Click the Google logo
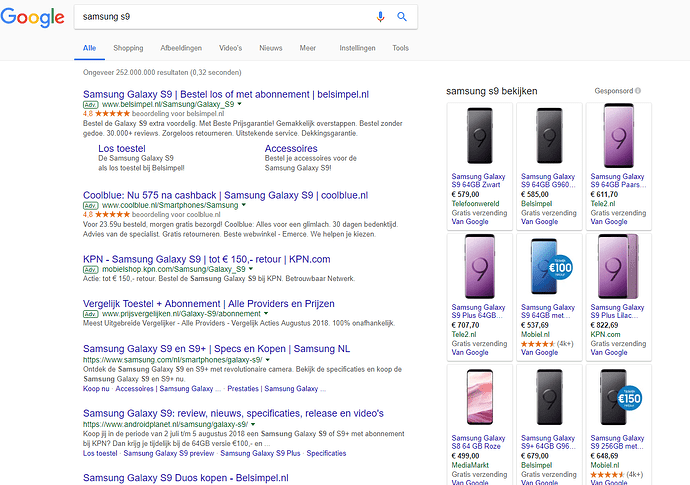This screenshot has height=485, width=690. point(32,18)
